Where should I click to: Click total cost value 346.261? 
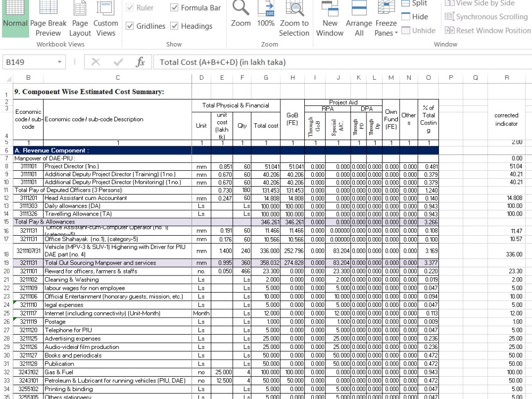[266, 222]
